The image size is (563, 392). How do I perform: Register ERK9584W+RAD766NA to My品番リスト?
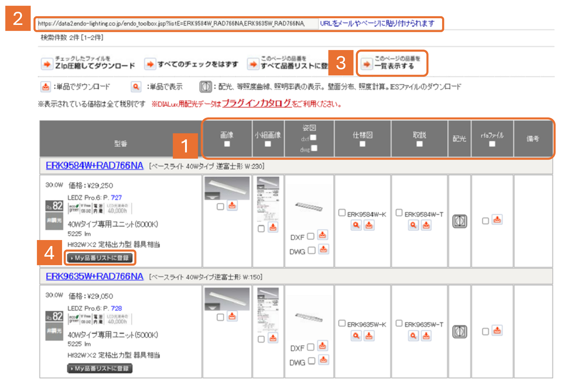100,258
